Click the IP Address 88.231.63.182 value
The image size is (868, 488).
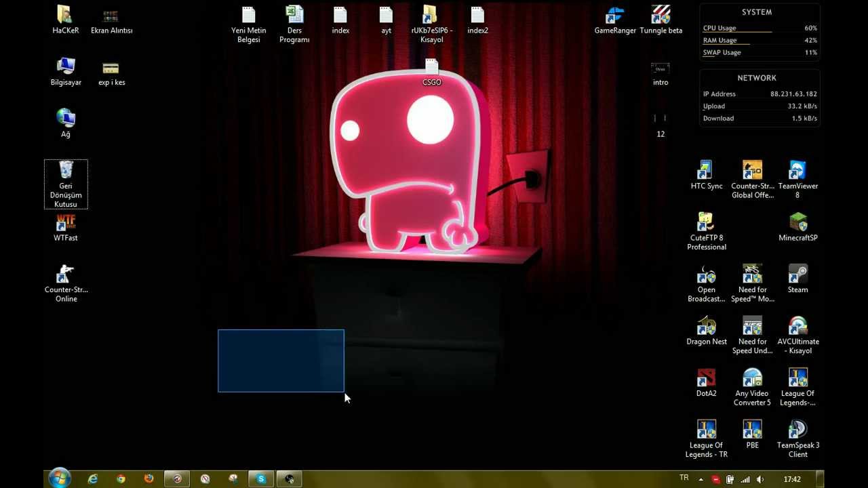tap(793, 94)
